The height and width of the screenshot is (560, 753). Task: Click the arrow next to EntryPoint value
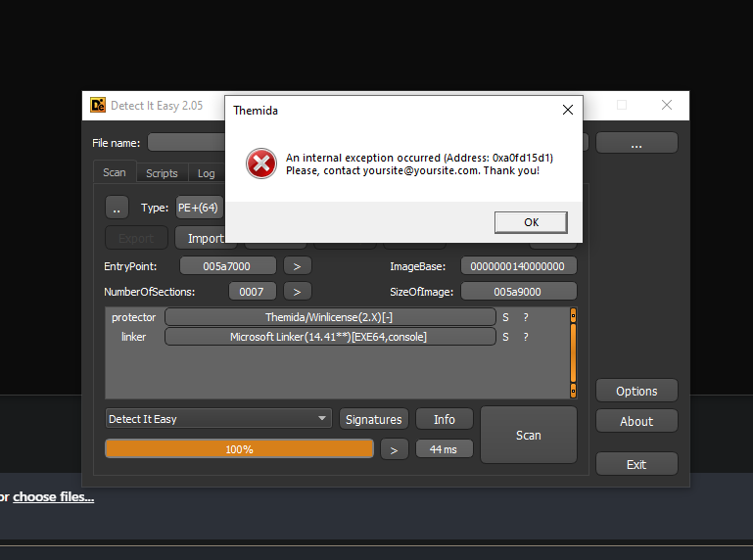(297, 266)
